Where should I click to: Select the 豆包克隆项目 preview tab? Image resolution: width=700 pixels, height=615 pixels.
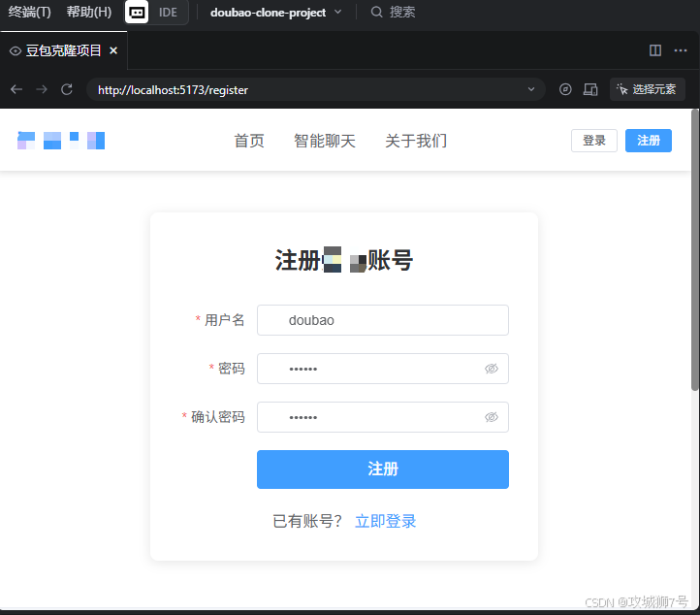coord(63,50)
